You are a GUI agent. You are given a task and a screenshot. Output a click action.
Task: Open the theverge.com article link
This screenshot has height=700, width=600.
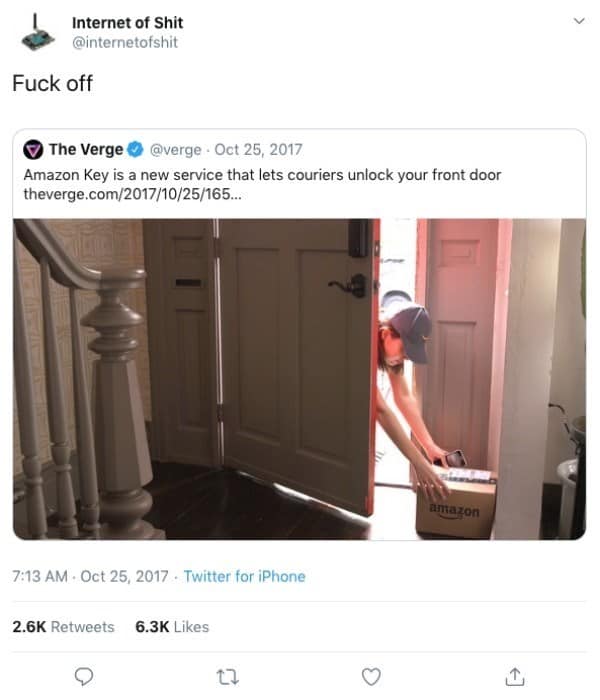[x=132, y=194]
